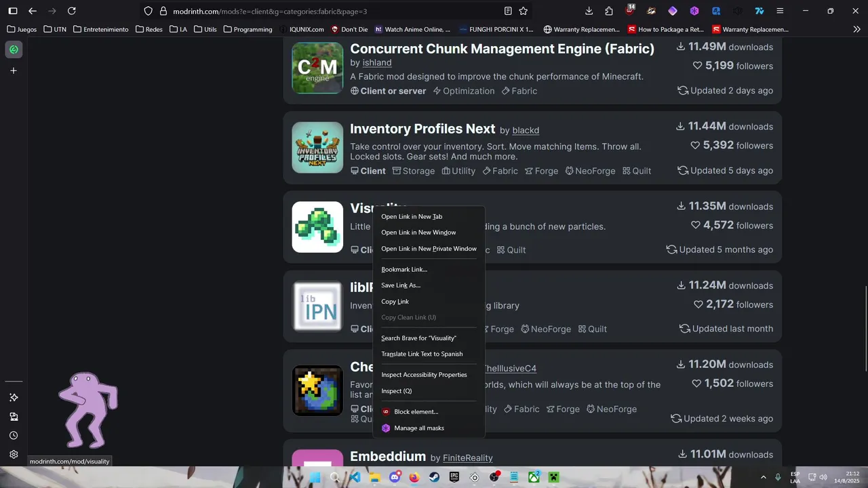Image resolution: width=868 pixels, height=488 pixels.
Task: Select Translate Link Text to Spanish
Action: [429, 354]
